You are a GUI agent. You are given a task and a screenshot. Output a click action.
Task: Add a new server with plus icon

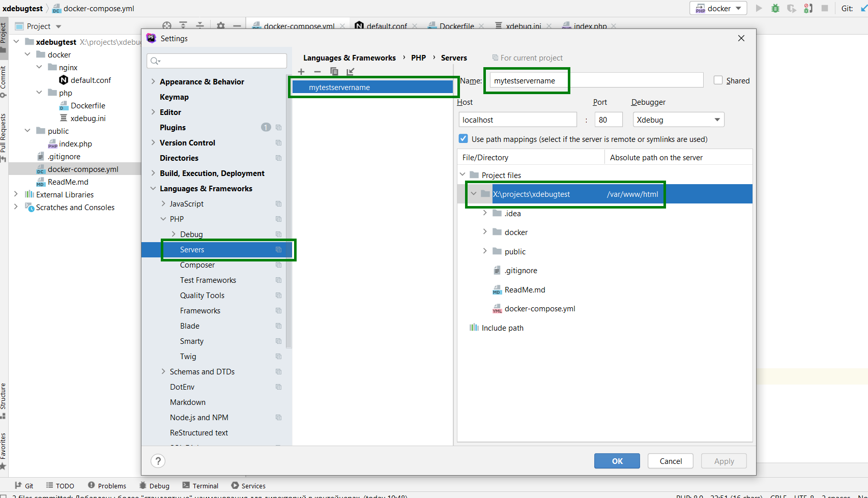(301, 72)
